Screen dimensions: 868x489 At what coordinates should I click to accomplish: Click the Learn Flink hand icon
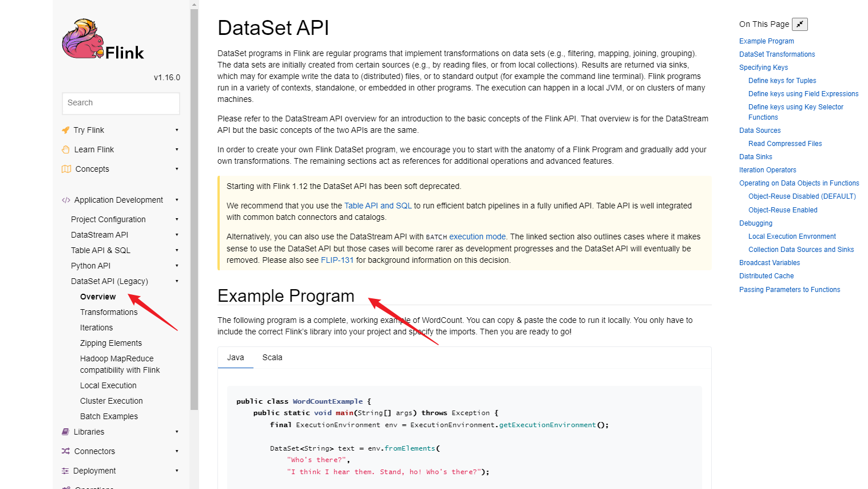coord(66,149)
